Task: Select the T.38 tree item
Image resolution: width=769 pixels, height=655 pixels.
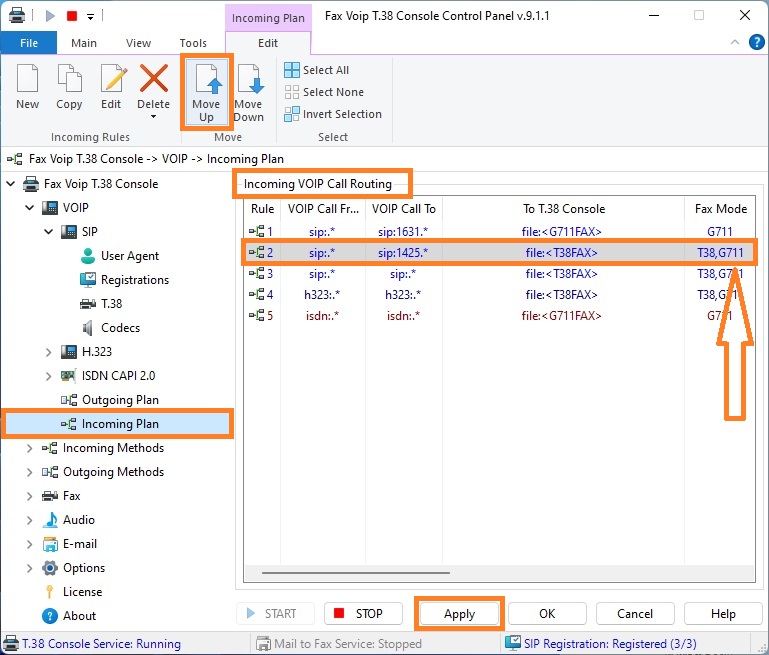Action: (101, 303)
